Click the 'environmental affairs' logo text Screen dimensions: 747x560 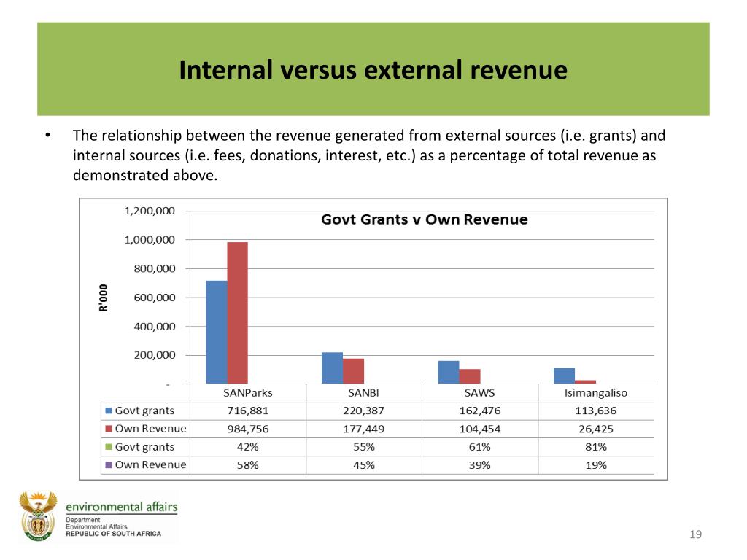(x=122, y=507)
